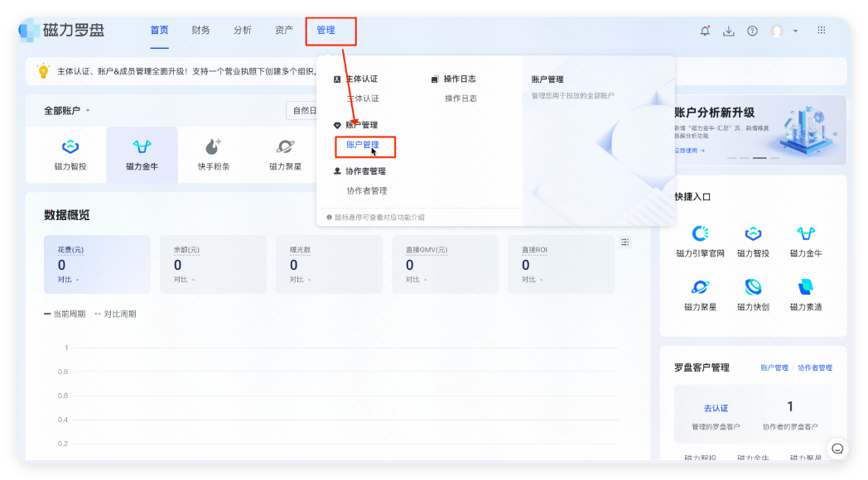Screen dimensions: 868x480
Task: Select the 余额(元) metric card
Action: [213, 264]
